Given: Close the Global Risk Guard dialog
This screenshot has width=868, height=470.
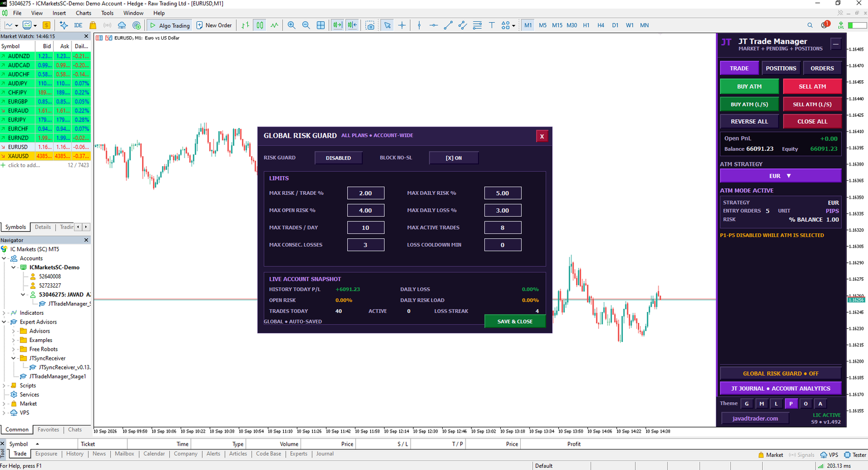Looking at the screenshot, I should [541, 136].
